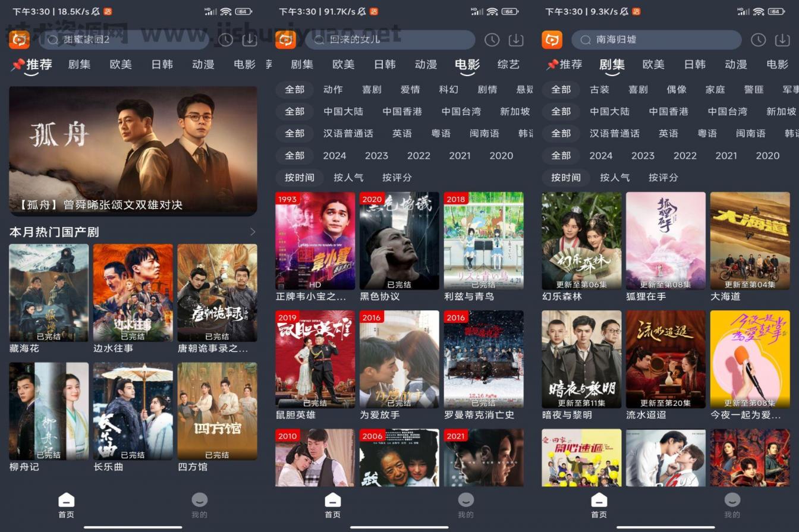
Task: Tap search field containing 南海归墟
Action: 657,40
